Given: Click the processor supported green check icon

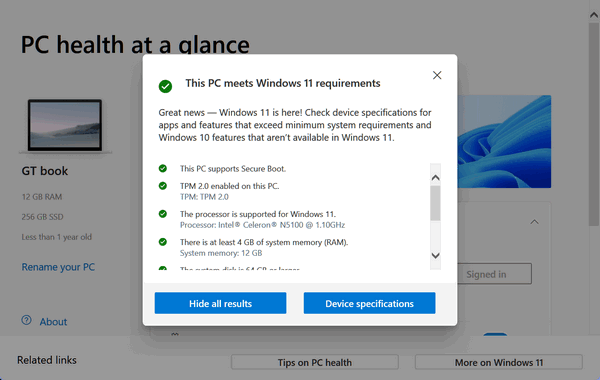Looking at the screenshot, I should click(163, 214).
